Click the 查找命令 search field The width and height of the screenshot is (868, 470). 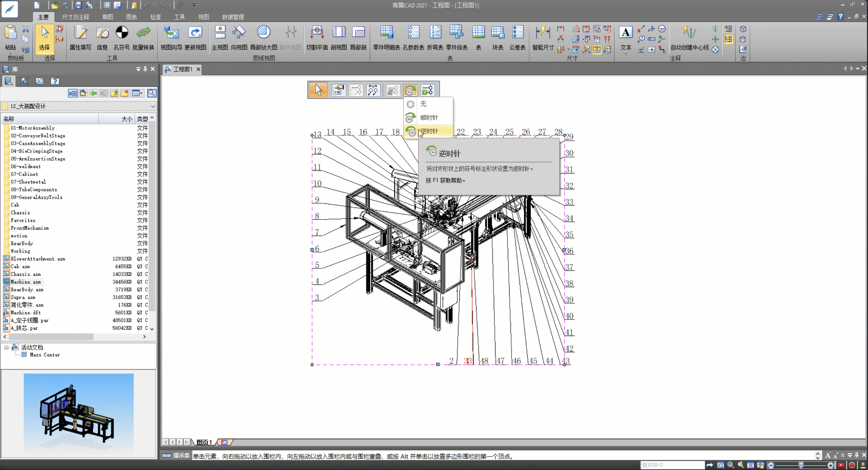click(672, 465)
